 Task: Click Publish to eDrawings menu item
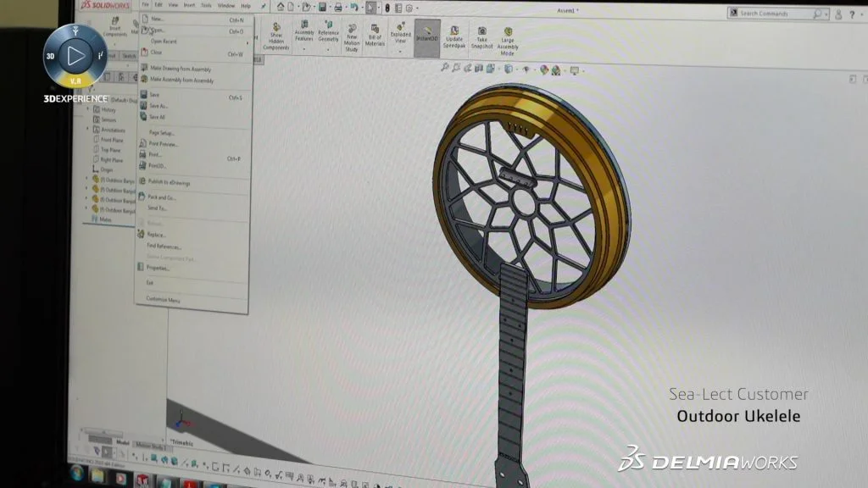(169, 181)
